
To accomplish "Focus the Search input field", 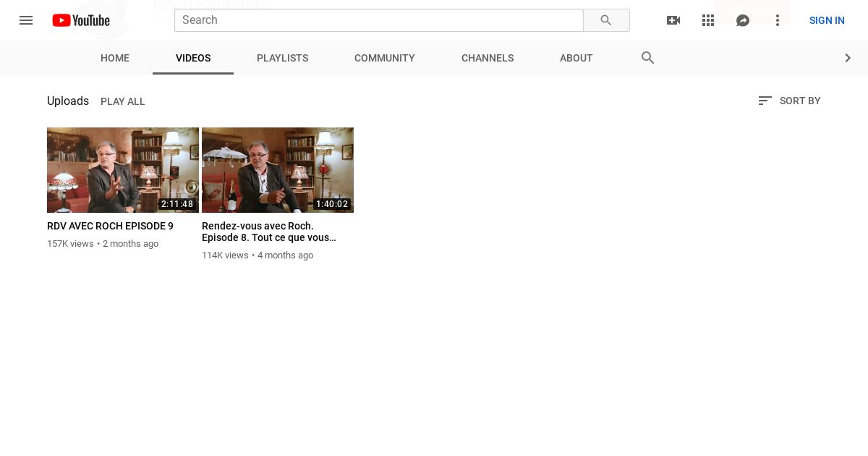I will (x=379, y=20).
